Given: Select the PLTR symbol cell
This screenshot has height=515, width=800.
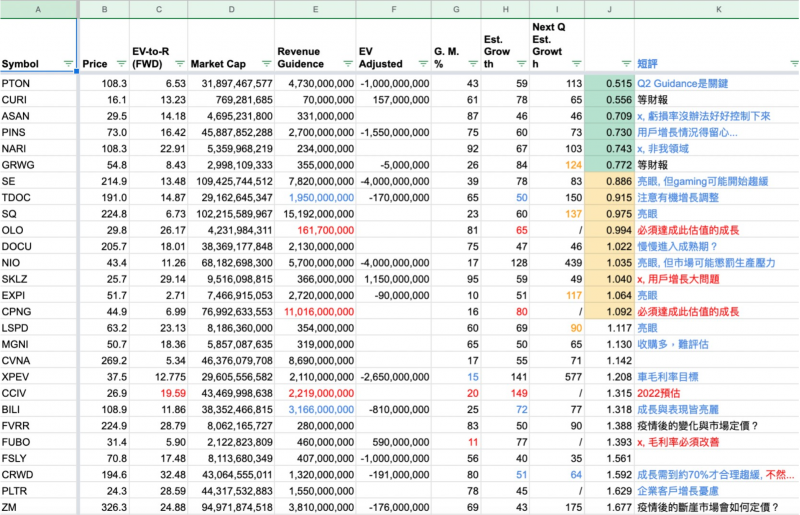Looking at the screenshot, I should click(38, 491).
